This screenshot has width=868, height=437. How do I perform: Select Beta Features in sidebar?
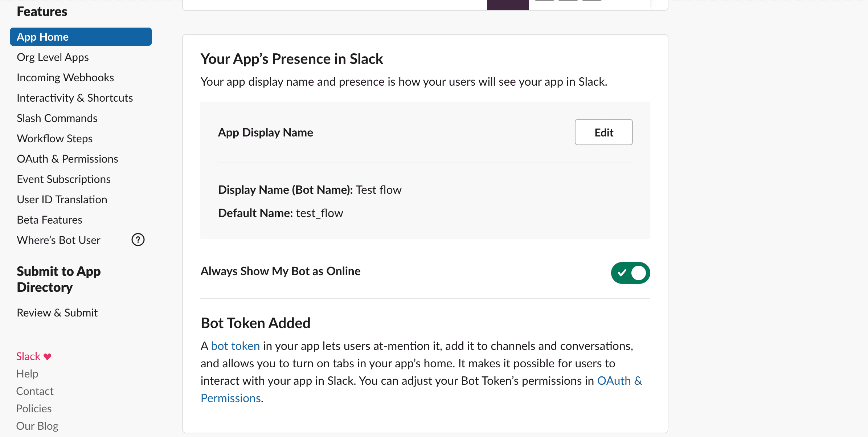[49, 220]
